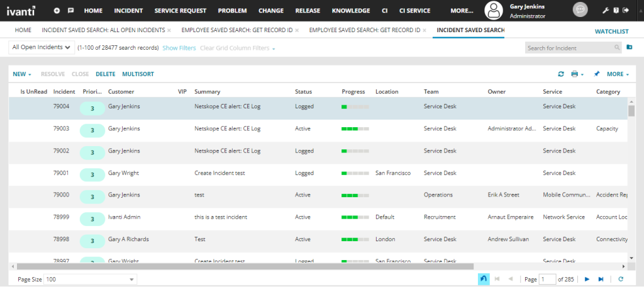Open Clear Grid Column Filters dropdown arrow

click(274, 49)
